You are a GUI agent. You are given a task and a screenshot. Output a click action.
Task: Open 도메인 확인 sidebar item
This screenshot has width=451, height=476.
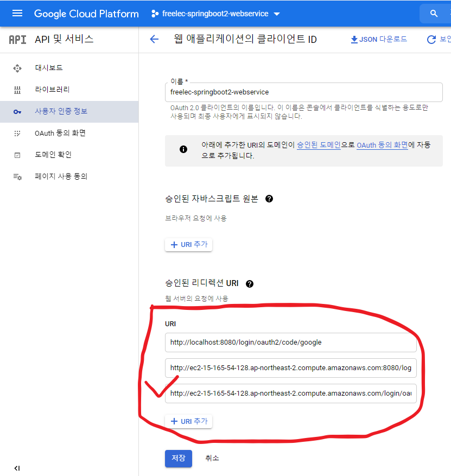point(69,155)
